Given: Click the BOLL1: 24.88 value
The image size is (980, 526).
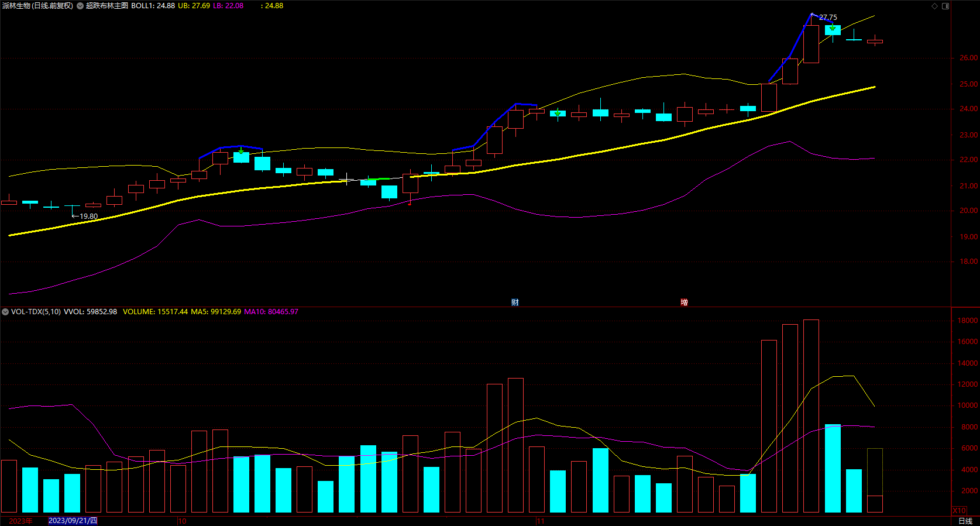Looking at the screenshot, I should [x=153, y=6].
